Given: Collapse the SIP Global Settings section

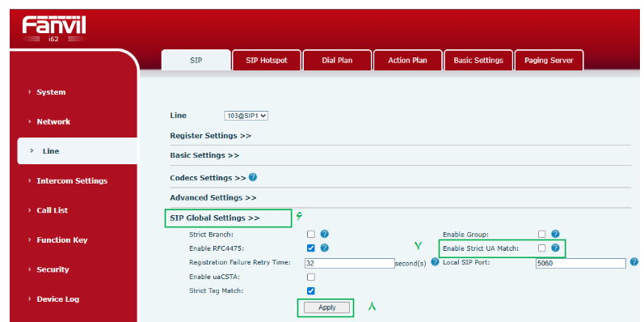Looking at the screenshot, I should 215,218.
